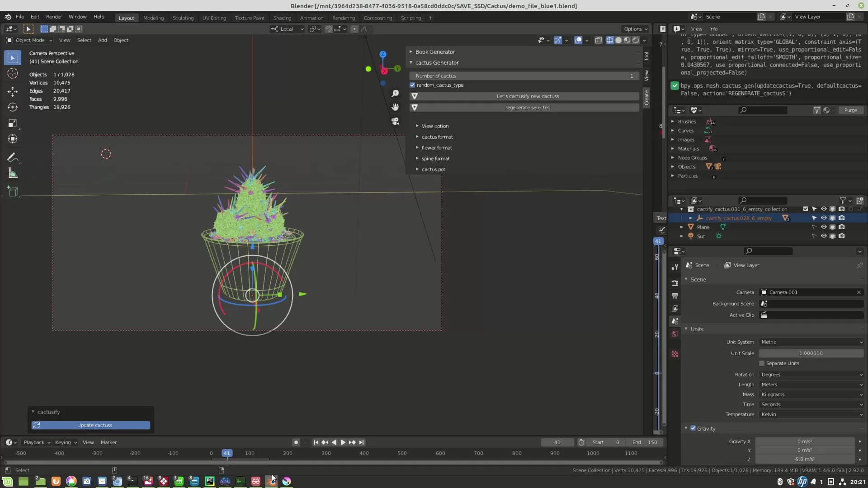This screenshot has height=488, width=868.
Task: Click Let's cactusify new cactuss button
Action: pyautogui.click(x=528, y=96)
